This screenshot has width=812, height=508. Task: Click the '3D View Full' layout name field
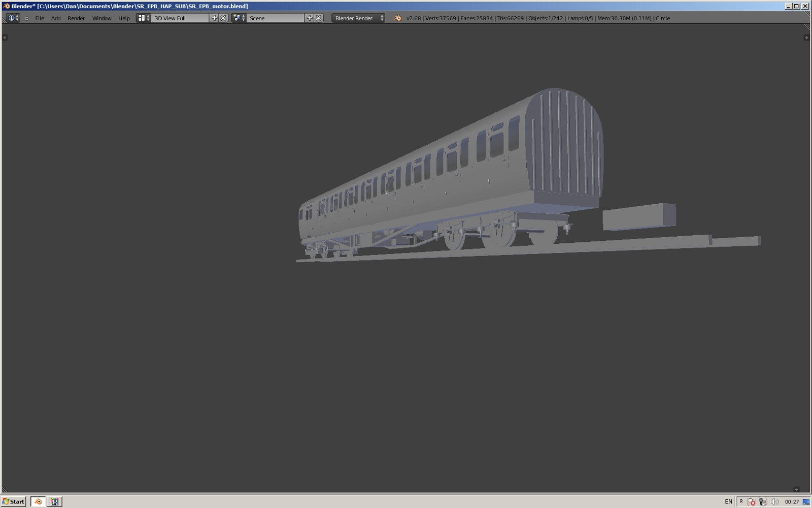180,18
